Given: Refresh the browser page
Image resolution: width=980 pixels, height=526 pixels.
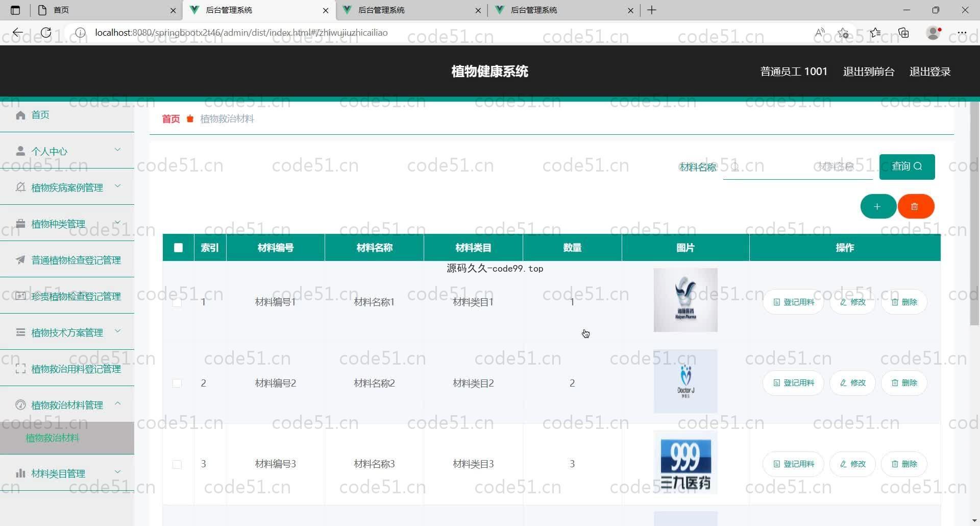Looking at the screenshot, I should point(46,33).
